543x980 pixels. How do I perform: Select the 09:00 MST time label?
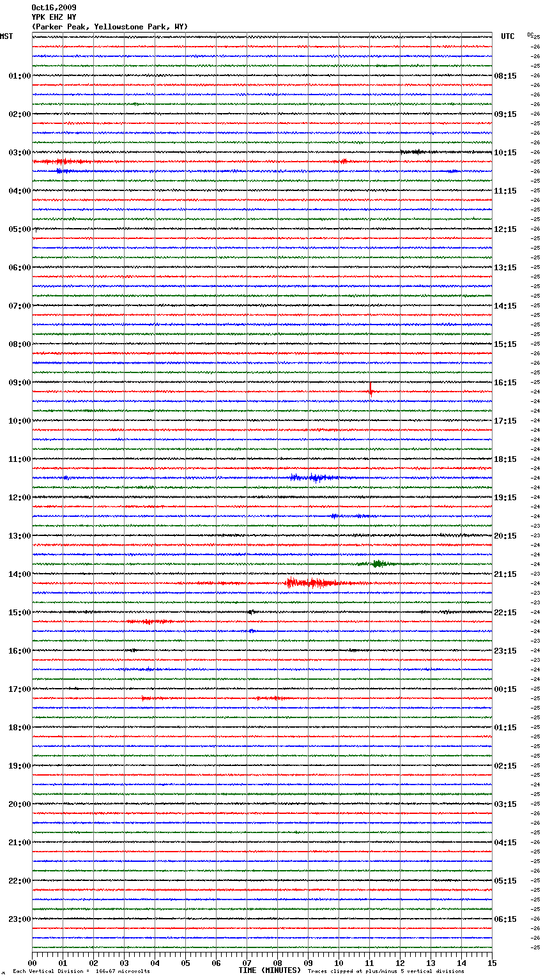pyautogui.click(x=19, y=383)
